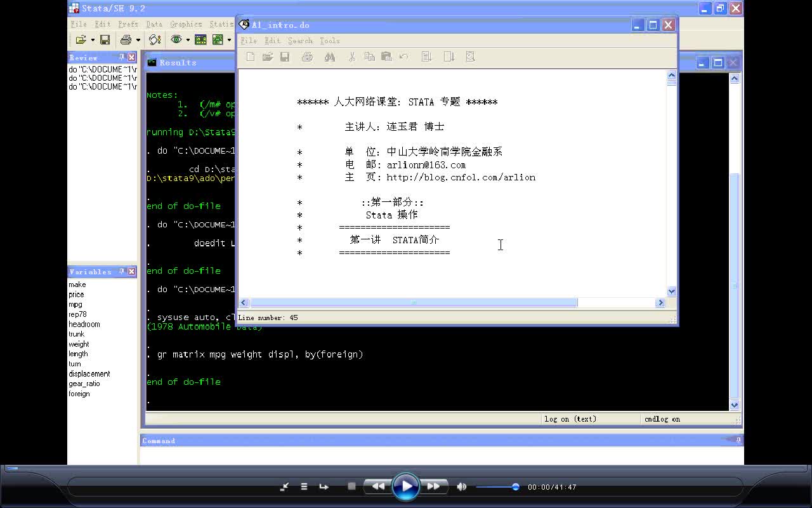Click the Run current file icon
Image resolution: width=812 pixels, height=508 pixels.
point(449,57)
